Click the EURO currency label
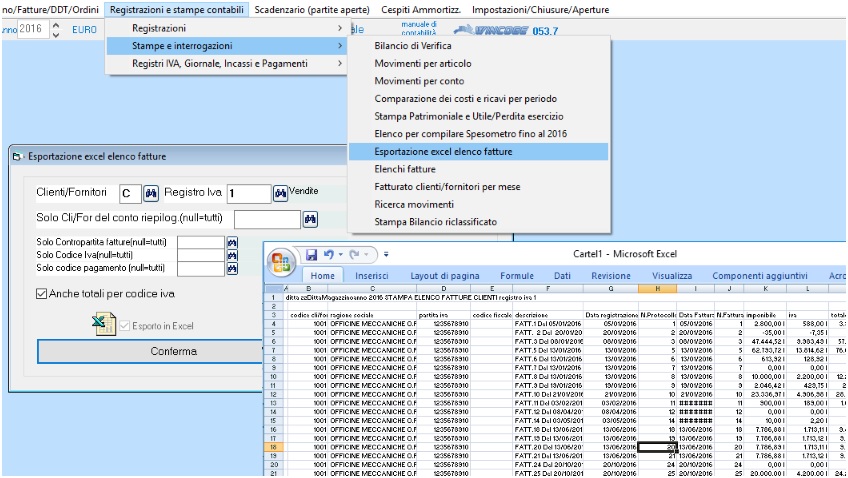 (x=84, y=30)
